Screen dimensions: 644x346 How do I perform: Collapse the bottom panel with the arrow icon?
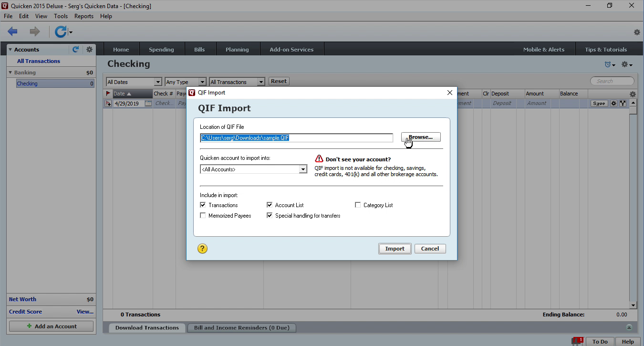(629, 327)
